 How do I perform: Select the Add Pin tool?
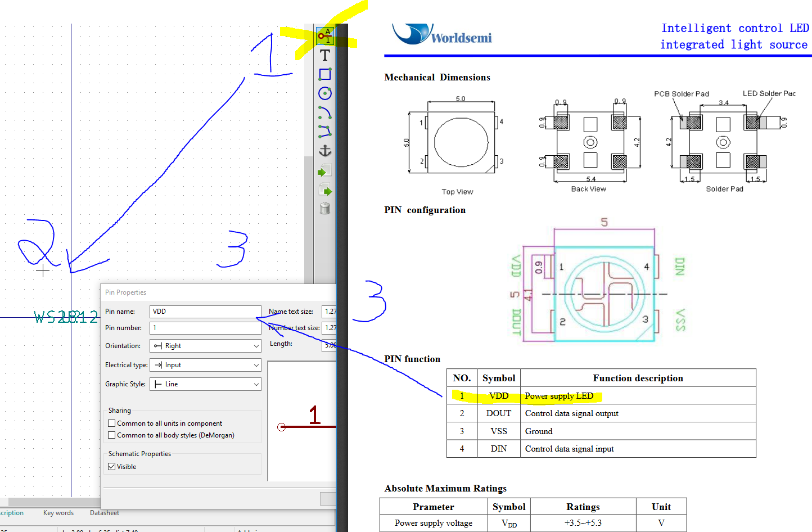click(x=325, y=36)
